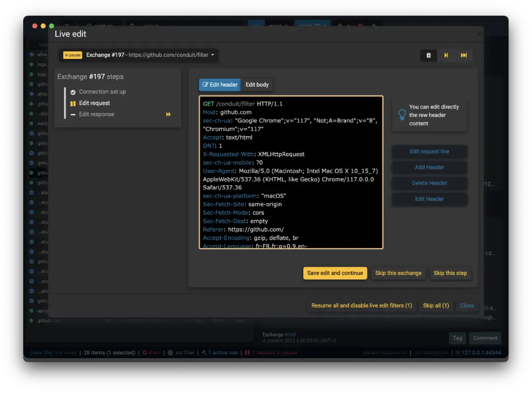Click the 'GET /conduit/filter HTTP/1.1' request line

242,104
